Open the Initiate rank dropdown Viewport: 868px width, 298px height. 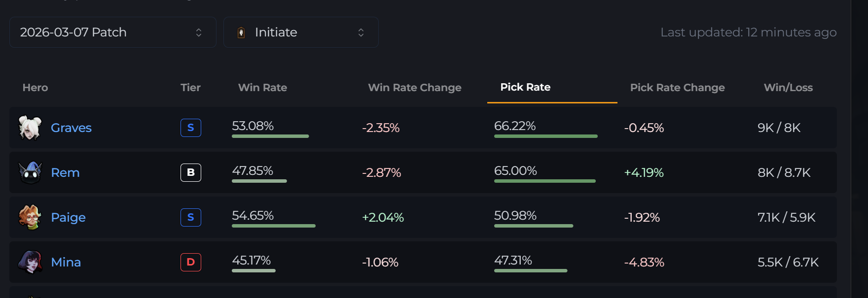coord(301,33)
